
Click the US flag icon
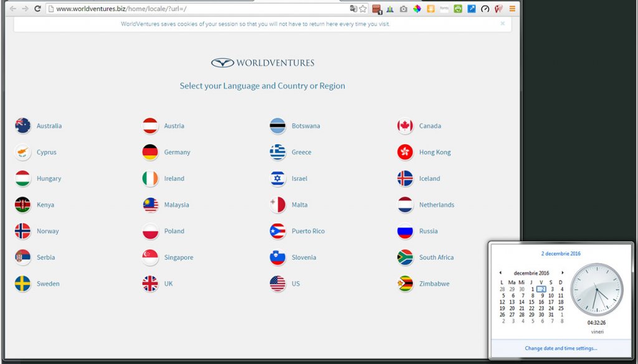pos(277,284)
